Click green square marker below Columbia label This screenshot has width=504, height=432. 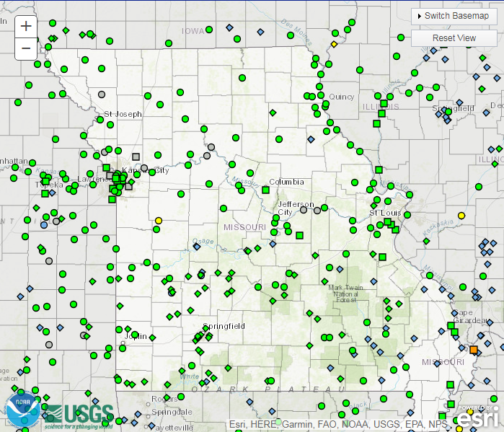(265, 190)
